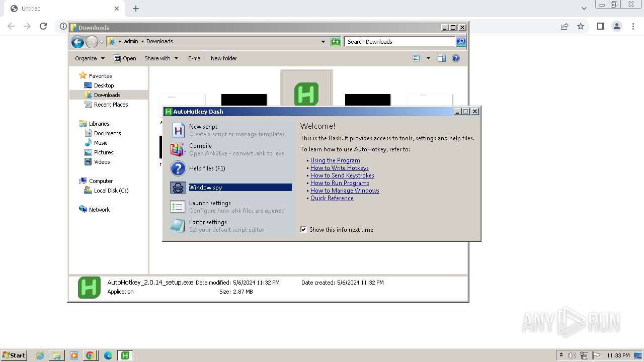
Task: Open Launch settings icon
Action: (178, 207)
